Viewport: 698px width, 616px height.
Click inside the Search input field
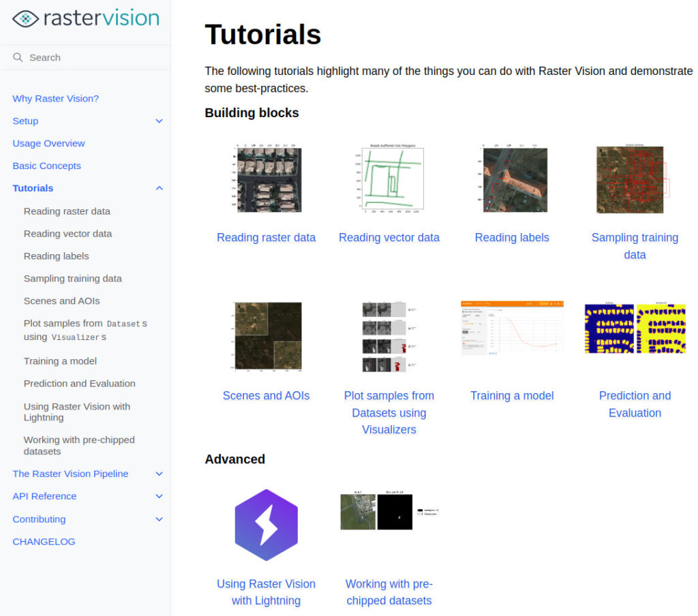pos(82,58)
